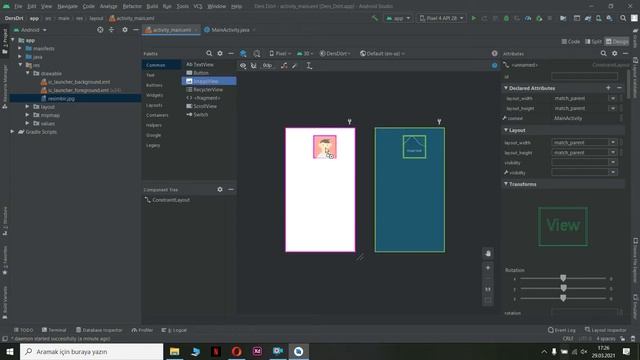Viewport: 640px width, 360px height.
Task: Add declared attribute with plus icon
Action: click(608, 88)
